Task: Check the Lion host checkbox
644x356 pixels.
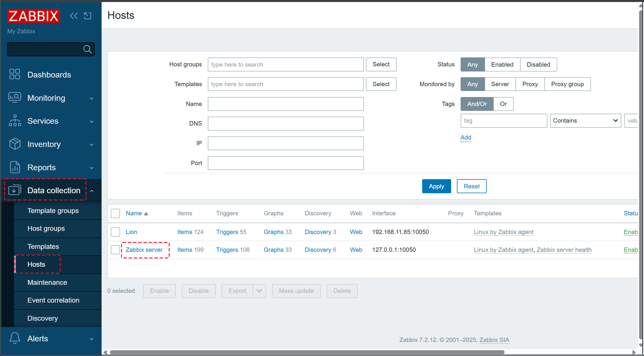Action: click(115, 232)
